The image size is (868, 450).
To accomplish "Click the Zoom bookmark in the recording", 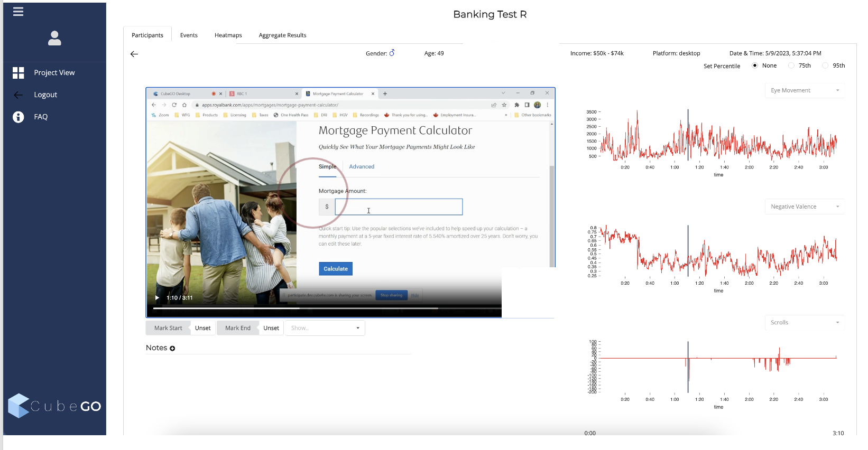I will 160,115.
